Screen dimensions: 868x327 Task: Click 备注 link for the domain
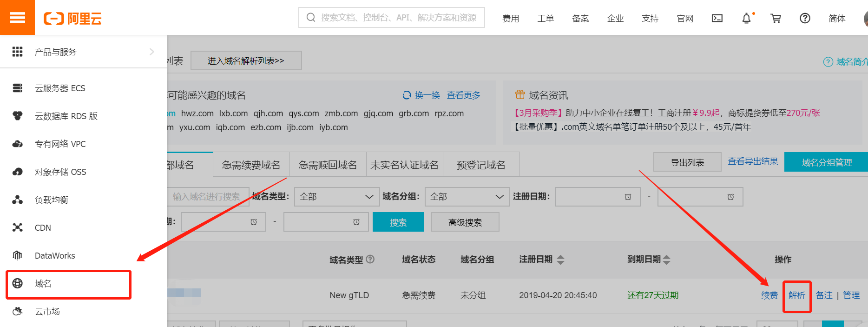[824, 295]
